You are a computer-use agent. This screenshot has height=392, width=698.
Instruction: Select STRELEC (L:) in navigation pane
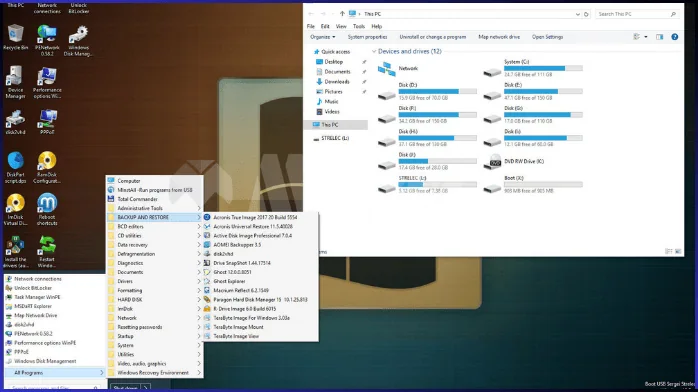point(335,138)
